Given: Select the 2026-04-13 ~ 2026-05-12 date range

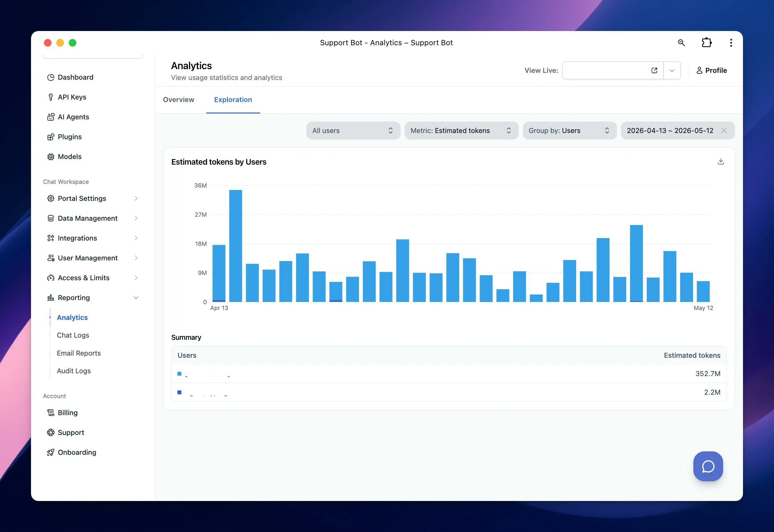Looking at the screenshot, I should point(670,131).
